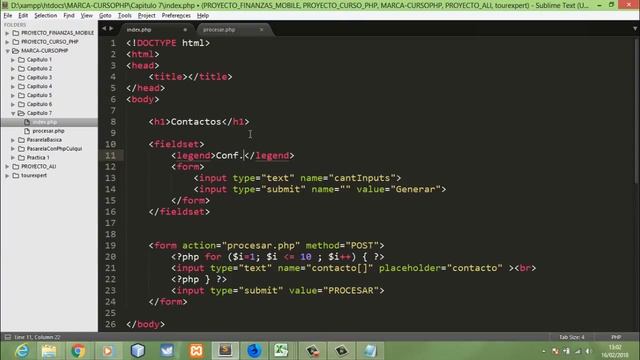
Task: Select the Practica 1 folder
Action: point(38,158)
